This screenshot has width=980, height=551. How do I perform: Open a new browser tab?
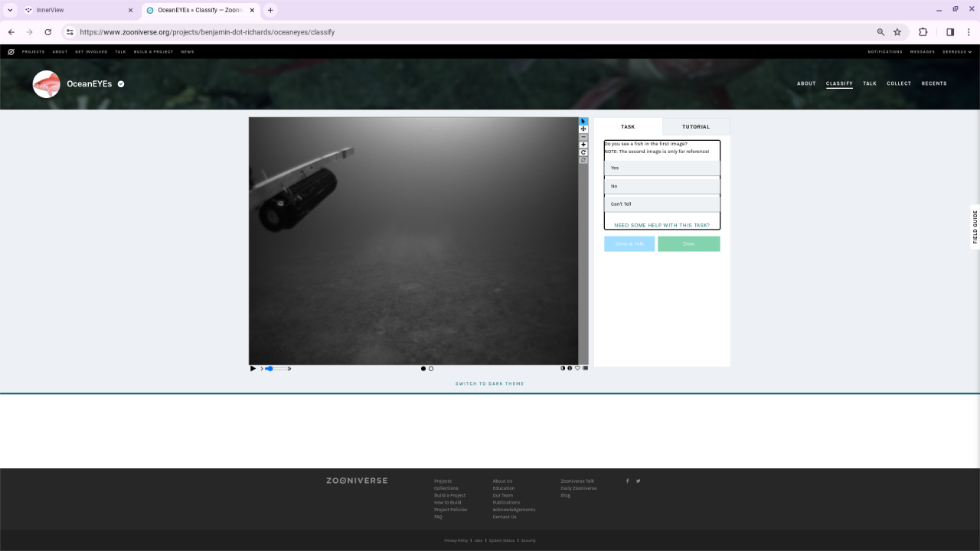point(270,10)
